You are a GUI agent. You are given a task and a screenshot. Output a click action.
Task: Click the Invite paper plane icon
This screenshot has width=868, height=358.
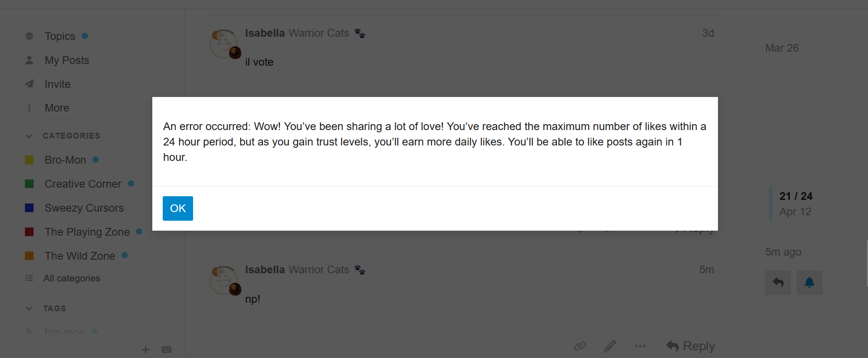[29, 84]
